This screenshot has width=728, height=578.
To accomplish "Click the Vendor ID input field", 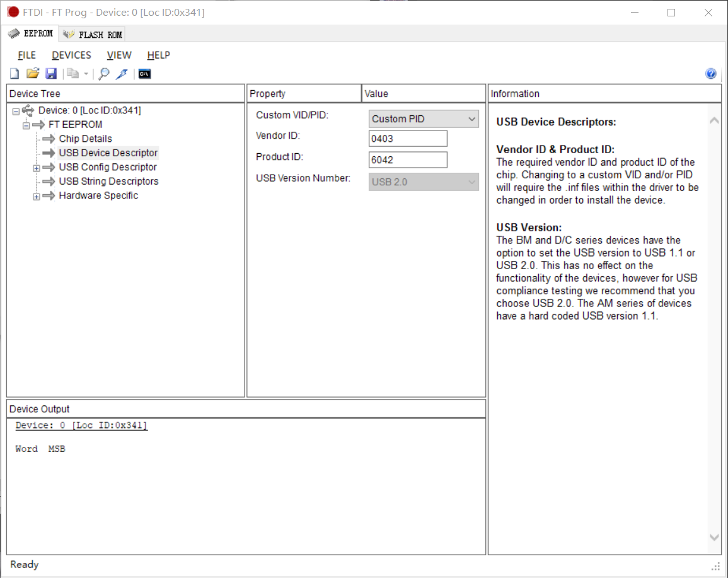I will tap(408, 139).
